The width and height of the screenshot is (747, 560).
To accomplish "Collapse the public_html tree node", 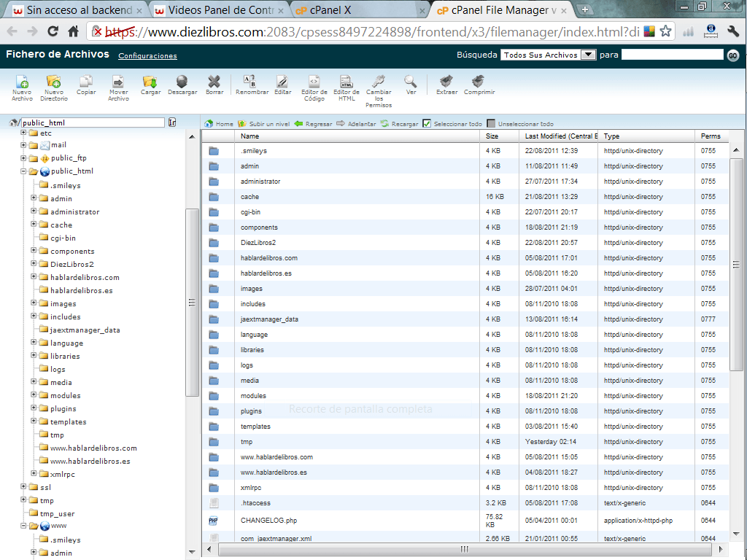I will 23,171.
